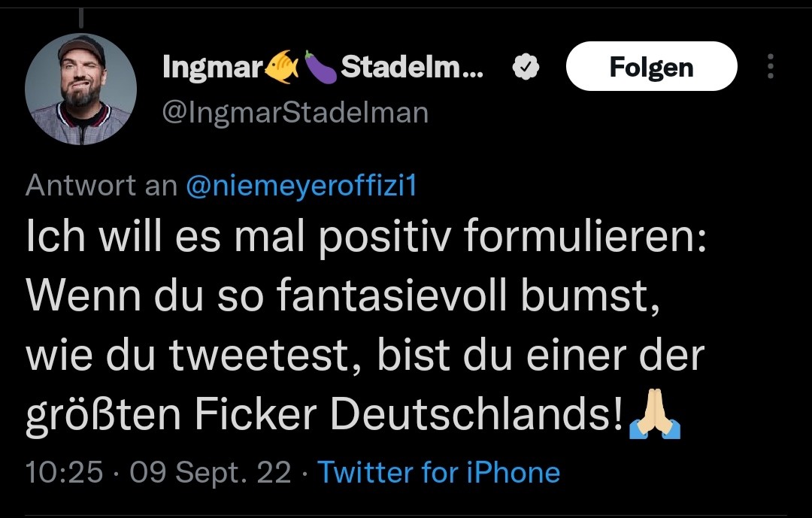Follow the account via Folgen button
The width and height of the screenshot is (812, 518).
(651, 66)
